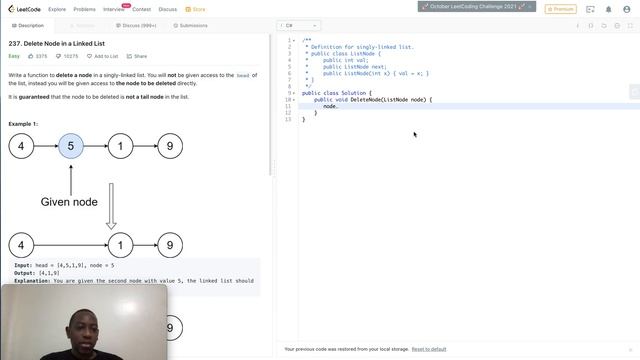The image size is (640, 360).
Task: Switch to the Discuss (999+) tab
Action: [x=136, y=25]
